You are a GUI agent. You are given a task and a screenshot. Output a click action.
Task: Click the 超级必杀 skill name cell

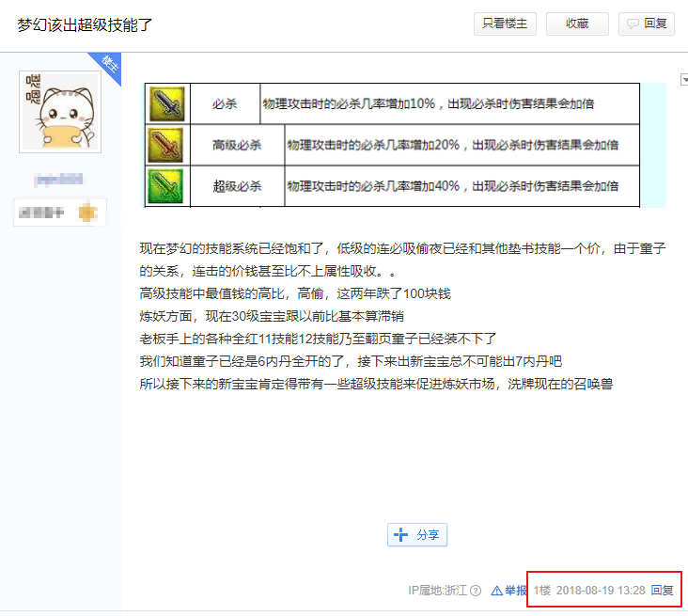237,185
